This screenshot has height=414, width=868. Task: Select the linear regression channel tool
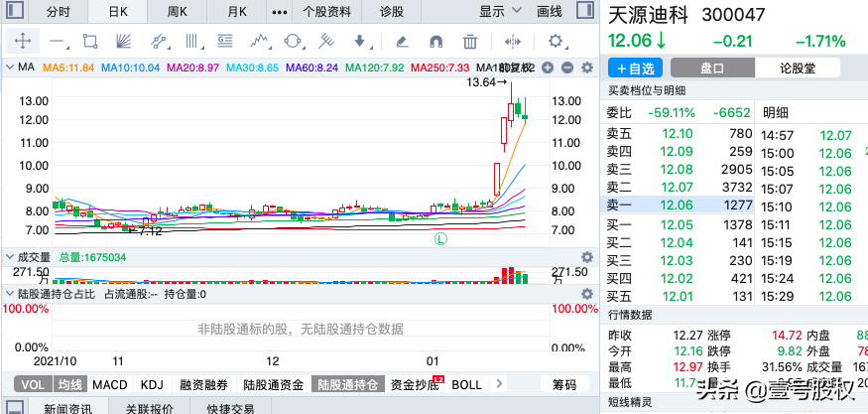coord(159,41)
